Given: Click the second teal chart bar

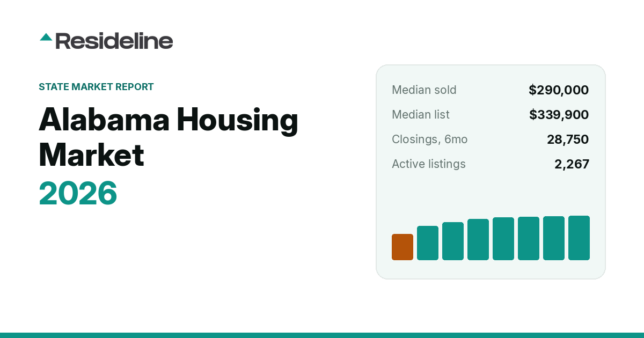Looking at the screenshot, I should click(x=428, y=243).
